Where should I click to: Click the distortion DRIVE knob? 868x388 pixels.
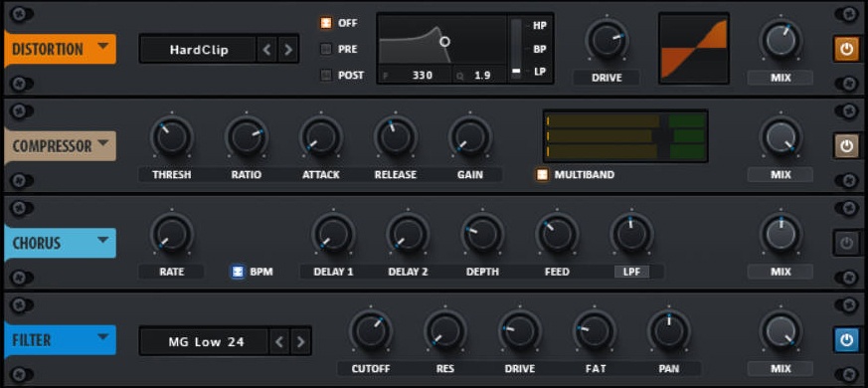(x=607, y=40)
